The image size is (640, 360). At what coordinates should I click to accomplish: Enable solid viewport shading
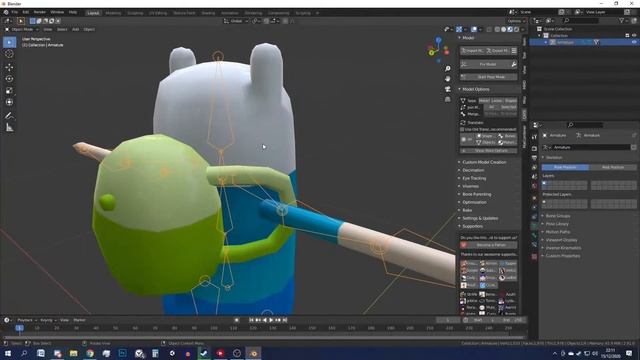[x=503, y=29]
